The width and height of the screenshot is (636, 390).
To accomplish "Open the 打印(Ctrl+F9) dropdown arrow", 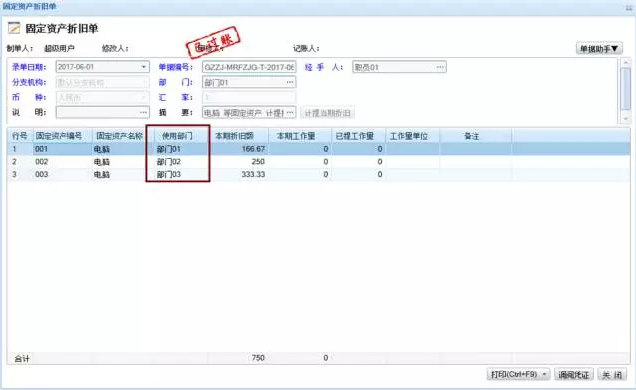I will click(x=544, y=374).
